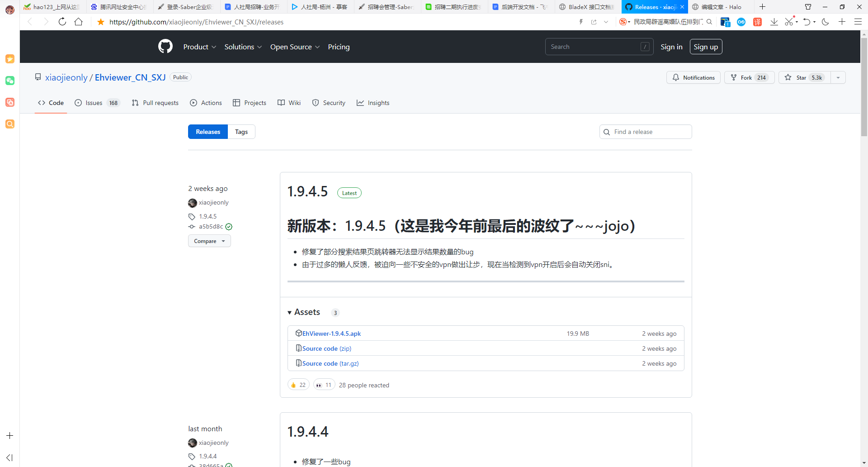868x467 pixels.
Task: Open the browser hamburger menu icon
Action: coord(858,22)
